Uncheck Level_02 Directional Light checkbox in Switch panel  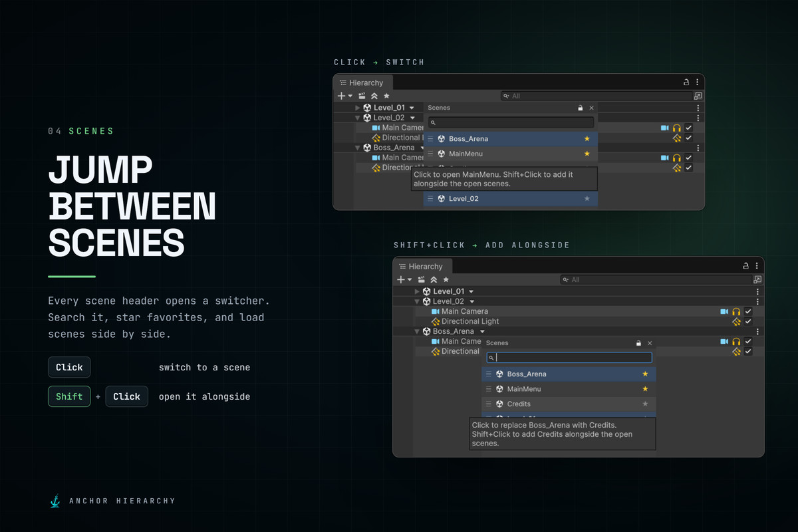tap(689, 138)
